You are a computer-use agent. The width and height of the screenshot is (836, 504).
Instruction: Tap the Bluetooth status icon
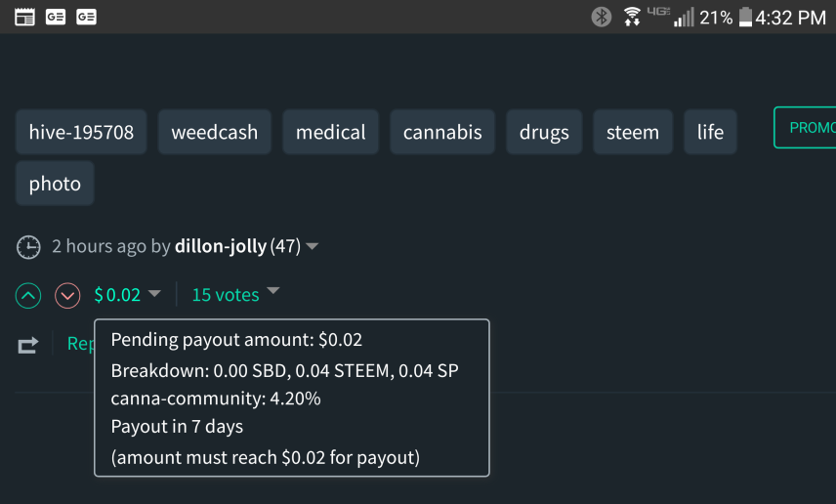[x=602, y=17]
